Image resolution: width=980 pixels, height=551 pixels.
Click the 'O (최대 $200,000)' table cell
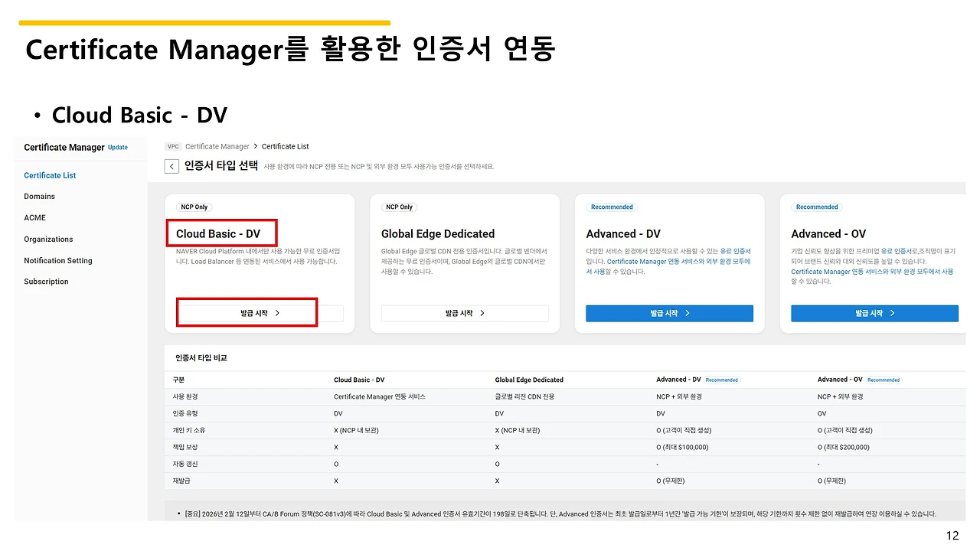pyautogui.click(x=844, y=447)
